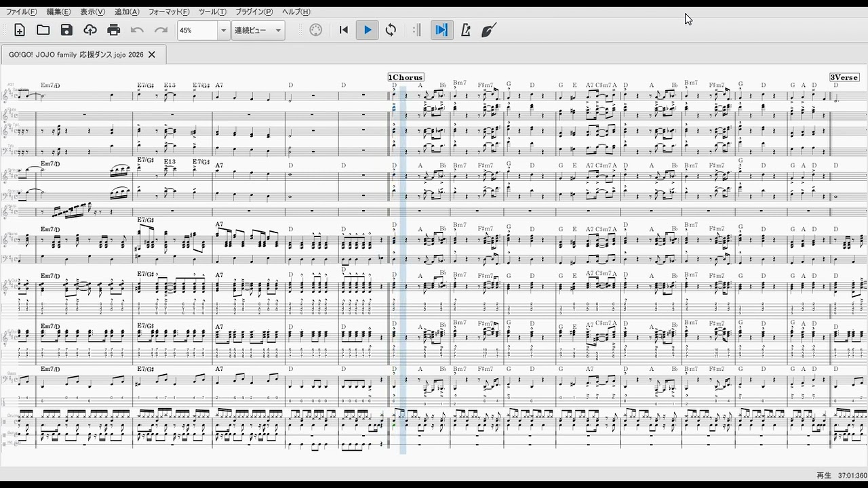Print the score with the printer icon

tap(114, 30)
